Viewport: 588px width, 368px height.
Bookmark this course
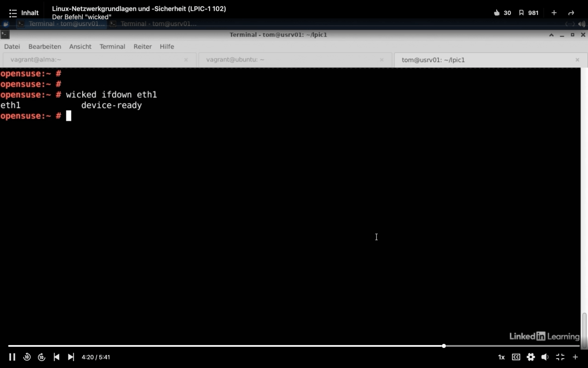(x=521, y=13)
